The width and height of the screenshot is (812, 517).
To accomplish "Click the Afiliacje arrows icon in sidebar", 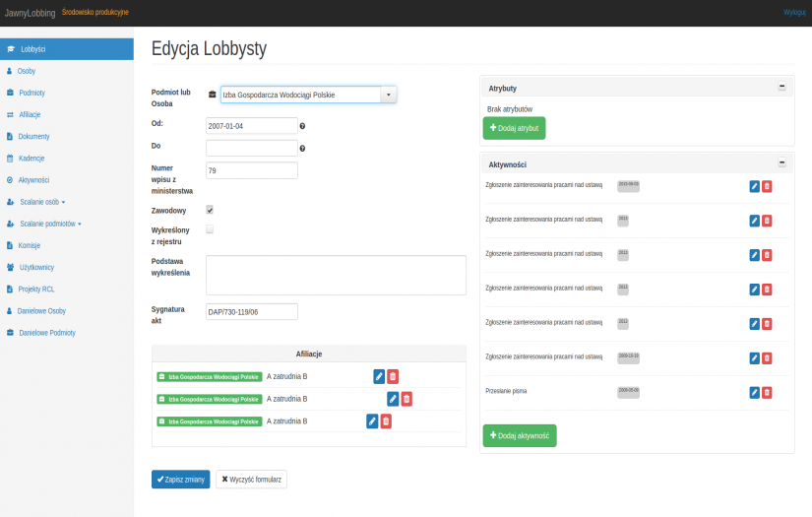I will click(10, 114).
